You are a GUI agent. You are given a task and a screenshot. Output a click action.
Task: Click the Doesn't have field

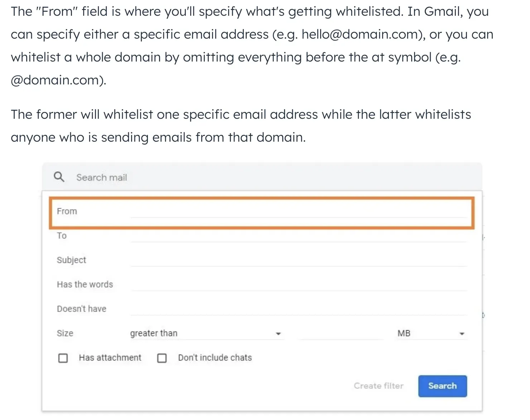click(299, 309)
